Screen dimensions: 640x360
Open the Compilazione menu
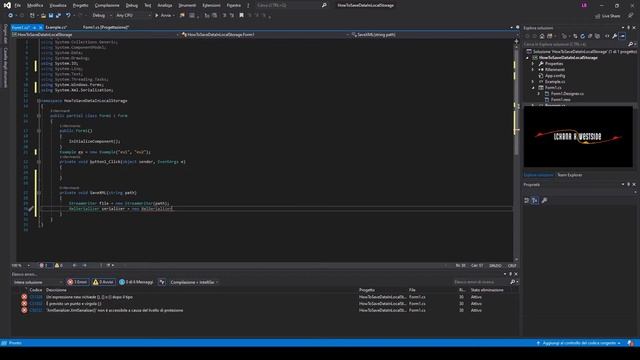(x=107, y=5)
